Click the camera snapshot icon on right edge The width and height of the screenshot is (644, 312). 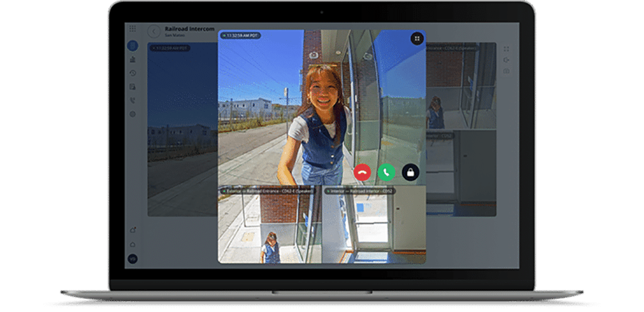click(506, 71)
